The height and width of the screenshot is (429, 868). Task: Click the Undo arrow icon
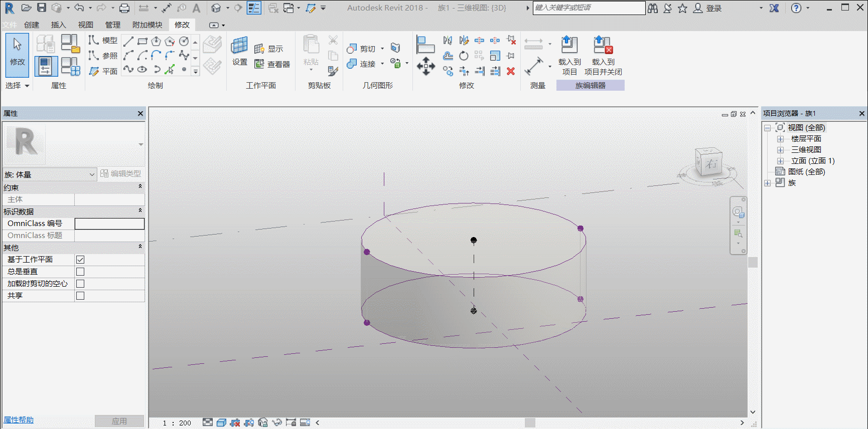(79, 8)
